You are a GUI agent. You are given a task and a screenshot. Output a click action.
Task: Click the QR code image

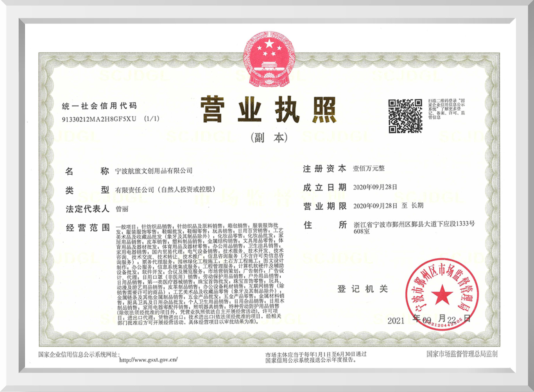[x=405, y=116]
